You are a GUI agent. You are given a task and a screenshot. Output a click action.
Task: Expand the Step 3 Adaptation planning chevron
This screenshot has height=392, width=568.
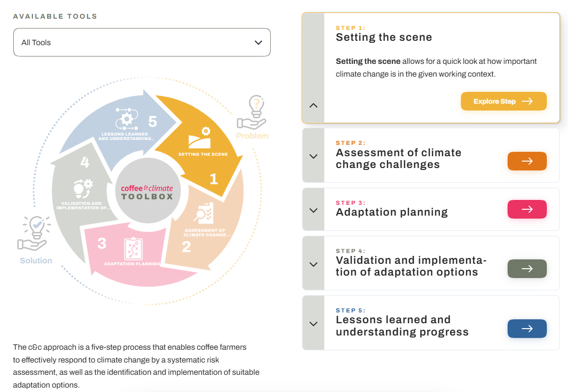click(x=313, y=210)
